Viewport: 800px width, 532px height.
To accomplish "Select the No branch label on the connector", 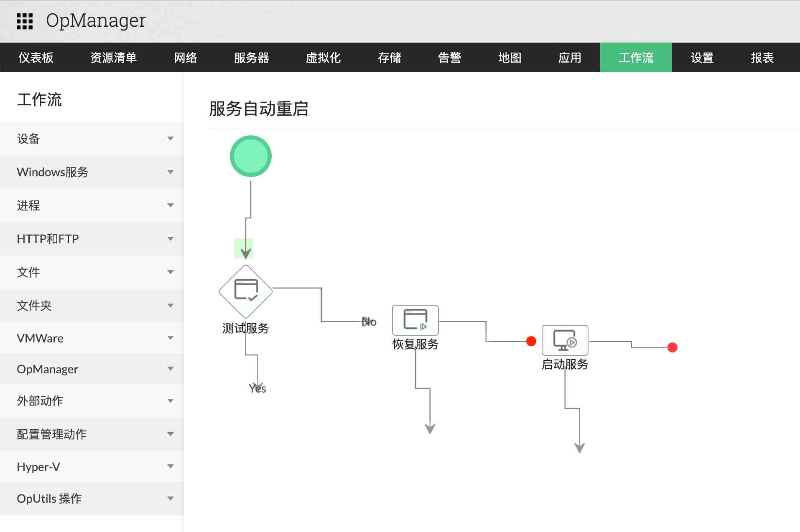I will (369, 322).
